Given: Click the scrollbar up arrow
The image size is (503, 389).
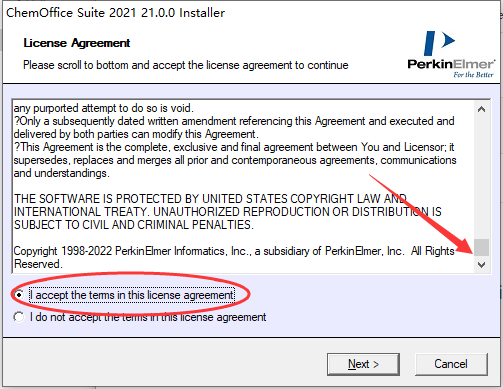Looking at the screenshot, I should click(481, 109).
